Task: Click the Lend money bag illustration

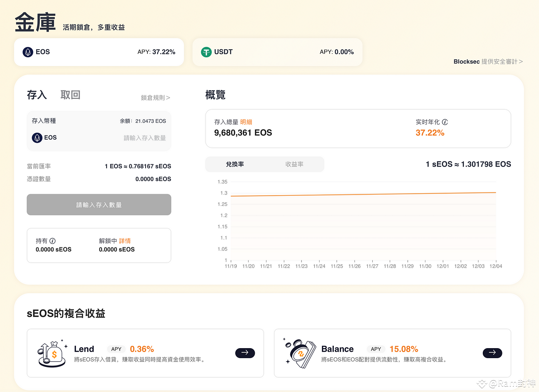Action: 52,354
